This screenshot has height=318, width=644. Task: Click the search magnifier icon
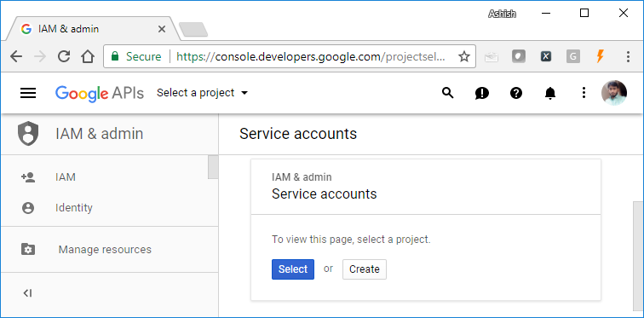pos(448,93)
